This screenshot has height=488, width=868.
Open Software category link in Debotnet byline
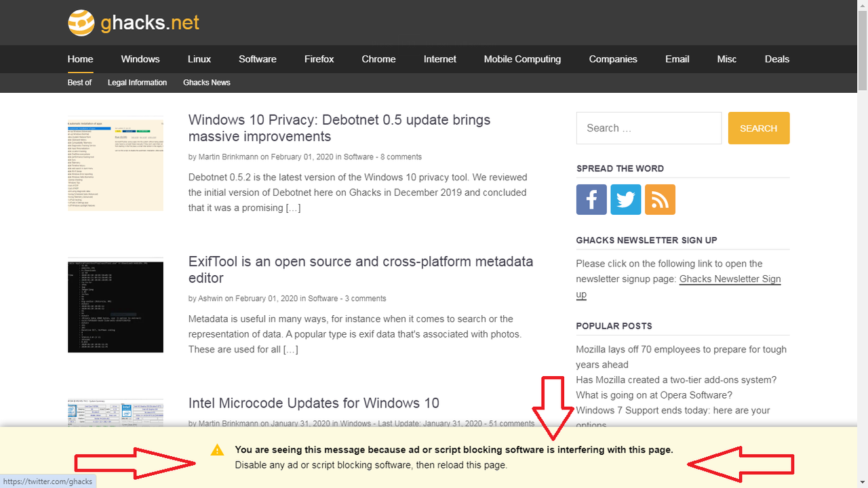point(359,157)
